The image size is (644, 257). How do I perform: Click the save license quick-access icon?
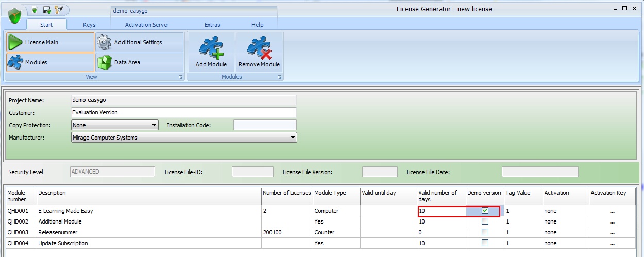point(47,10)
